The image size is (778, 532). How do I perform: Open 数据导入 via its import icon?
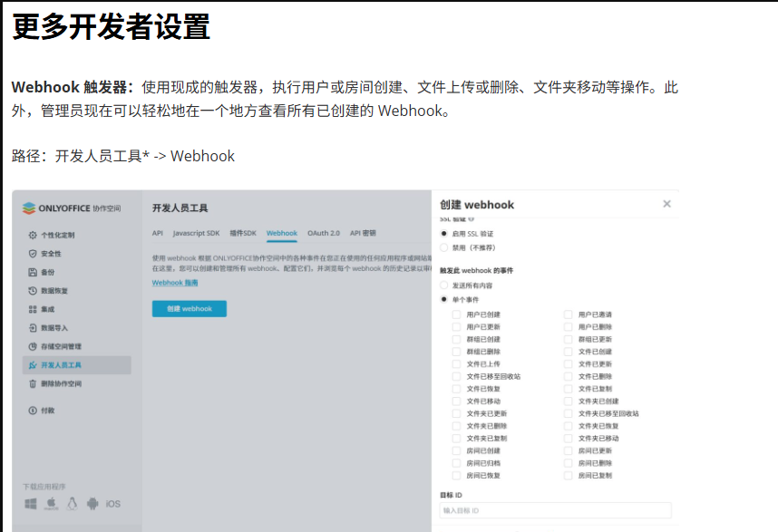tap(33, 328)
